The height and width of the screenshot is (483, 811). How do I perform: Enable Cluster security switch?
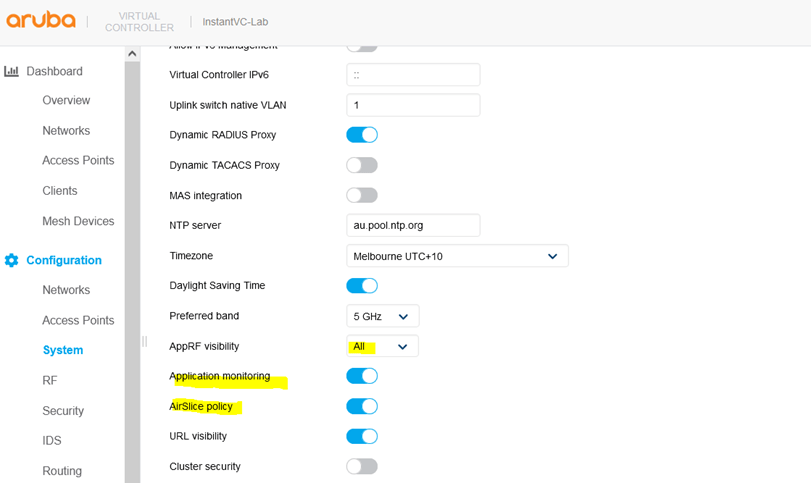pyautogui.click(x=362, y=466)
